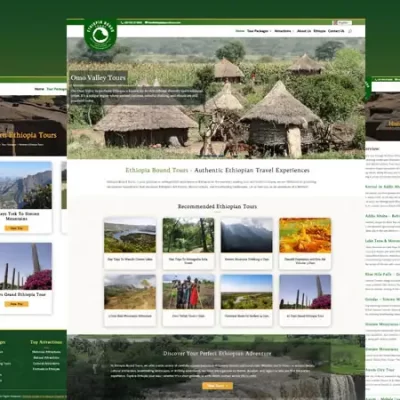Click the Recommended Ethiopian Tours heading
Viewport: 400px width, 400px height.
(x=217, y=206)
